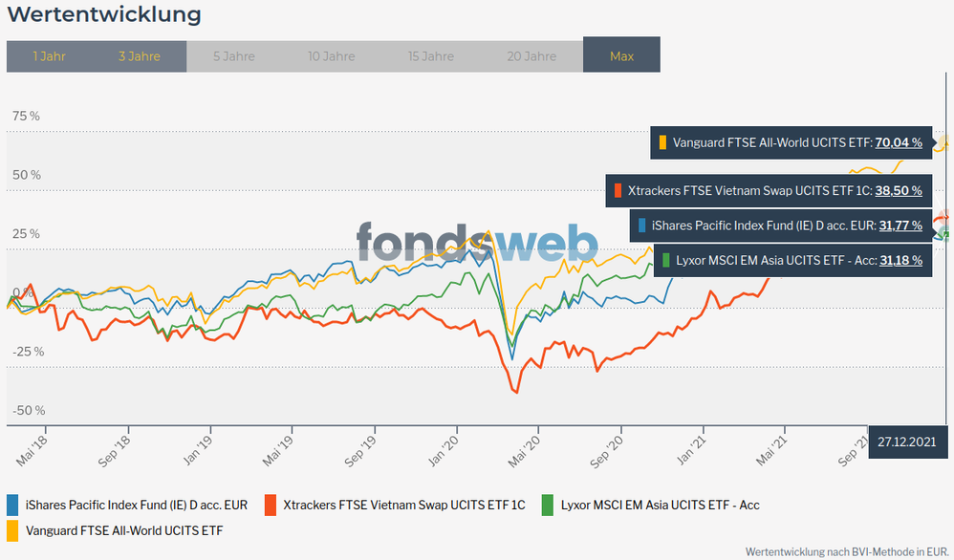The height and width of the screenshot is (560, 954).
Task: Click the Jan '21 x-axis label
Action: click(x=692, y=451)
